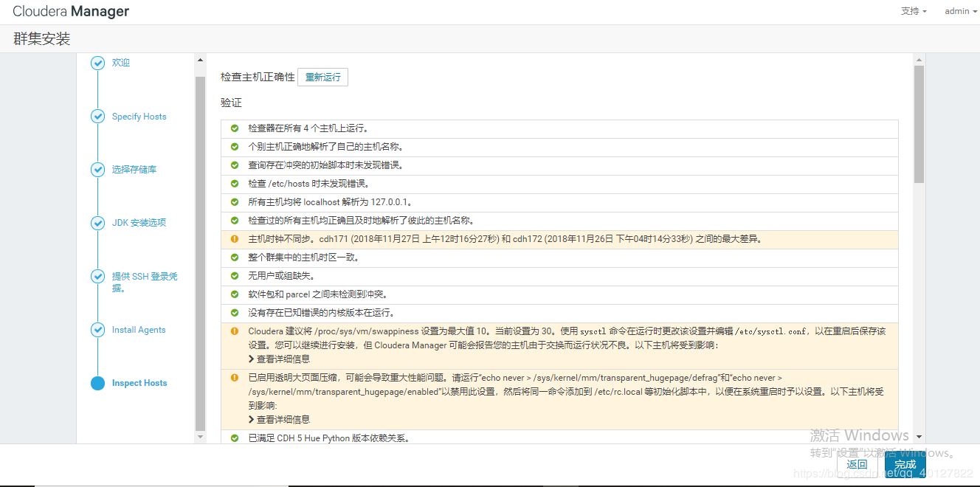Click main panel scrollbar down arrow

[919, 438]
